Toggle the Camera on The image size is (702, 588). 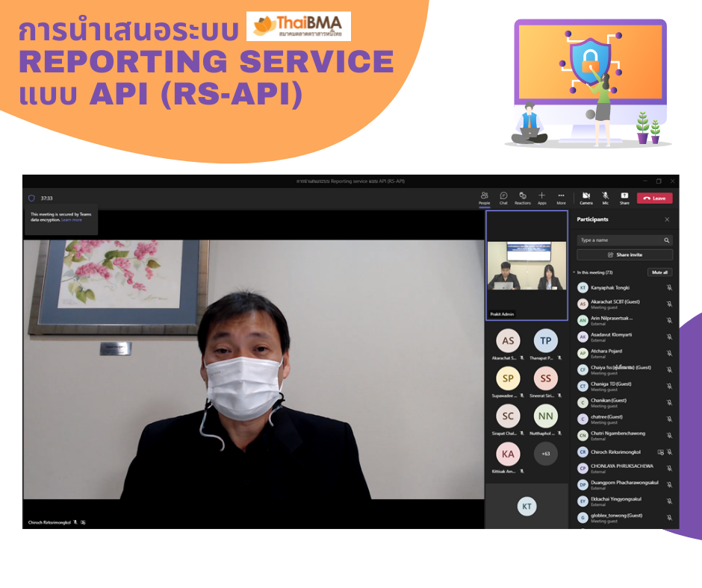point(586,198)
